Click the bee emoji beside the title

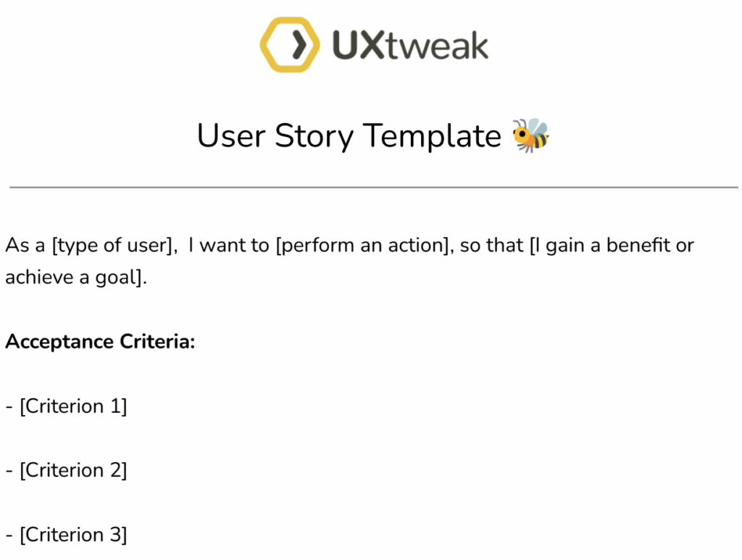531,135
